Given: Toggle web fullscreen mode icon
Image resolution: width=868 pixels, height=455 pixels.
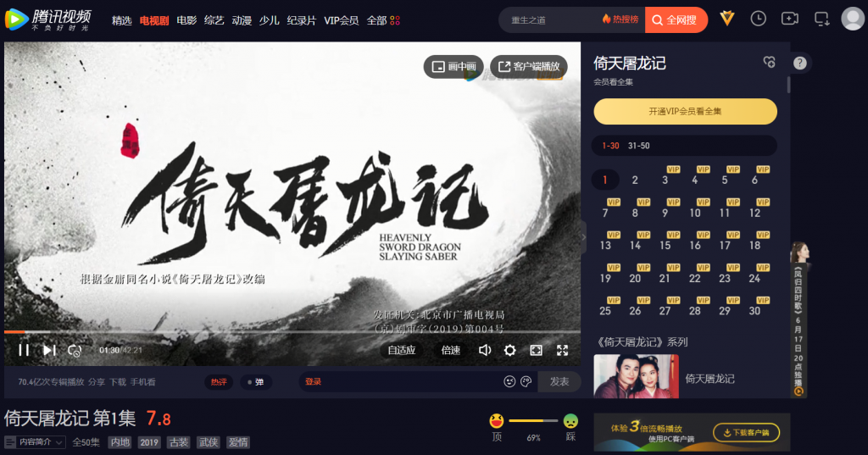Looking at the screenshot, I should [x=536, y=350].
